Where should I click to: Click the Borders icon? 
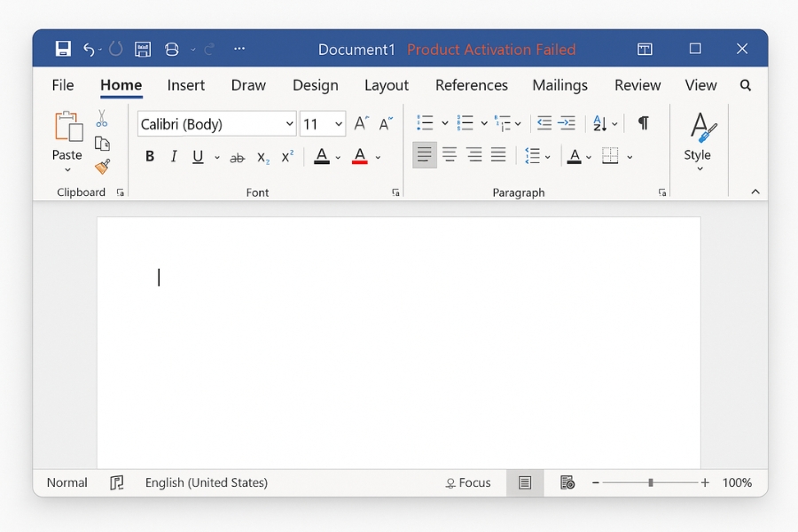point(610,156)
